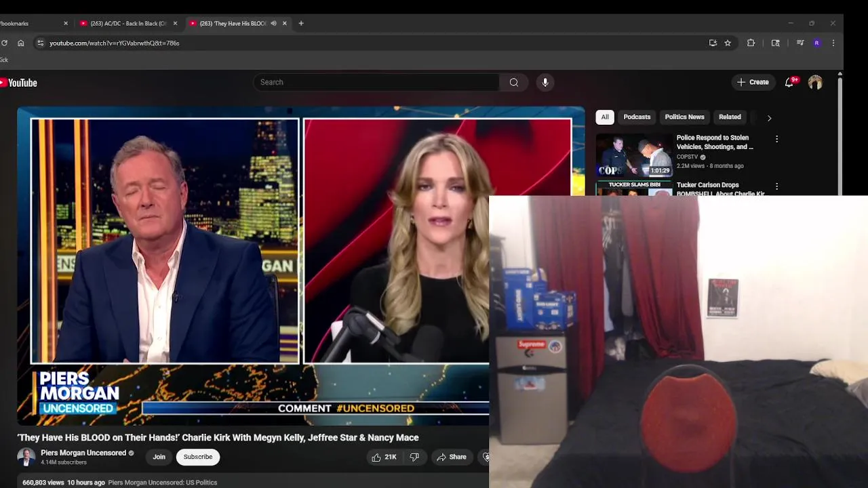Screen dimensions: 868x488
Task: Close the bookmarks tab
Action: pos(66,23)
